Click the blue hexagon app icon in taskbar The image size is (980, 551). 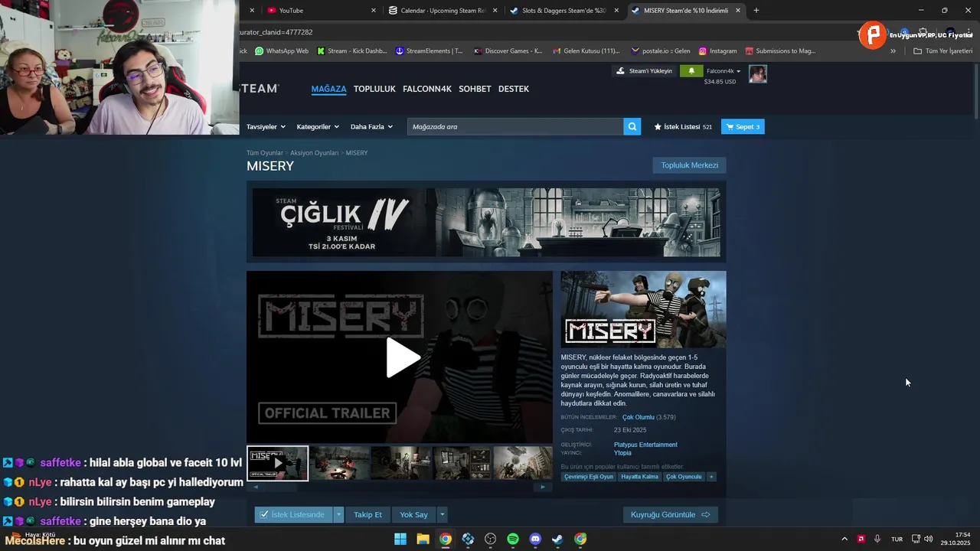[x=468, y=539]
